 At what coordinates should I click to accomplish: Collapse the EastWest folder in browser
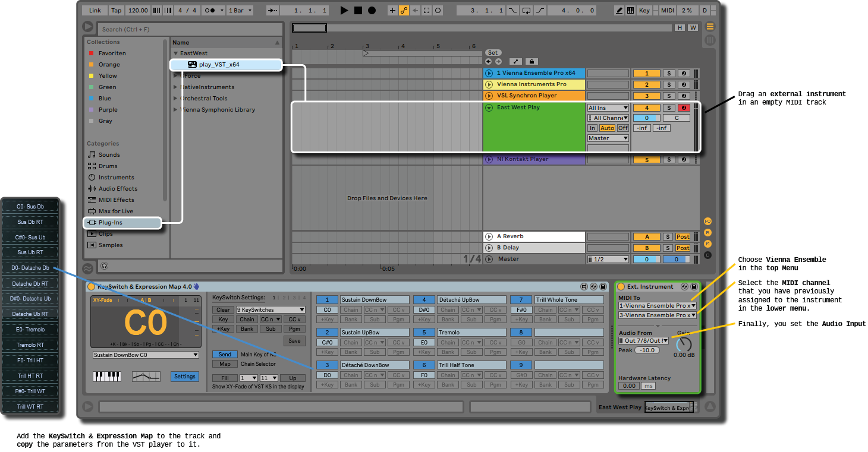(x=176, y=53)
